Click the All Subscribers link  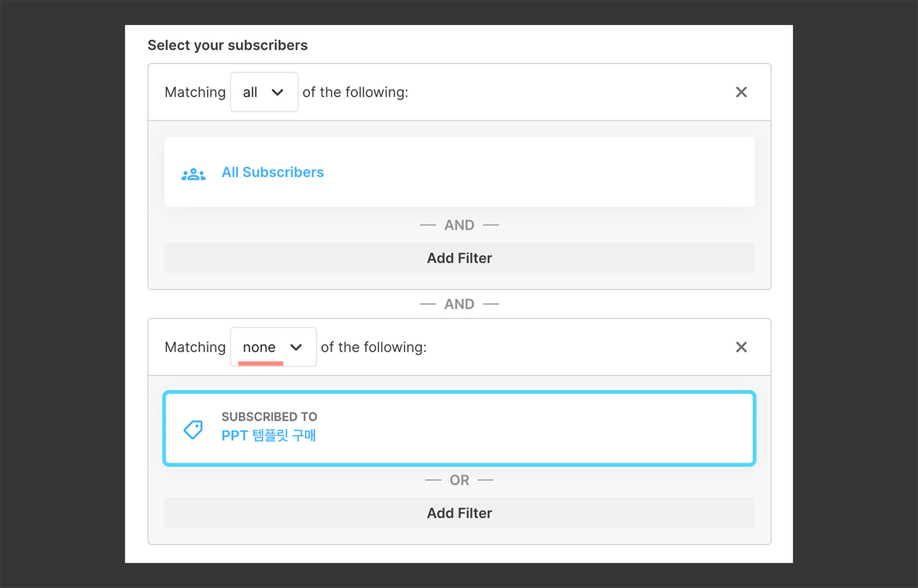click(272, 173)
